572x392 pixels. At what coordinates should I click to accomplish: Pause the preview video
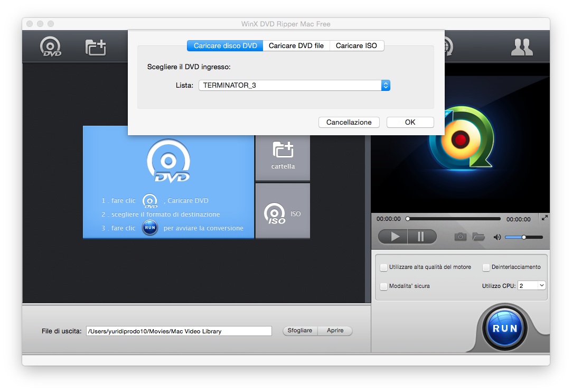[x=422, y=237]
